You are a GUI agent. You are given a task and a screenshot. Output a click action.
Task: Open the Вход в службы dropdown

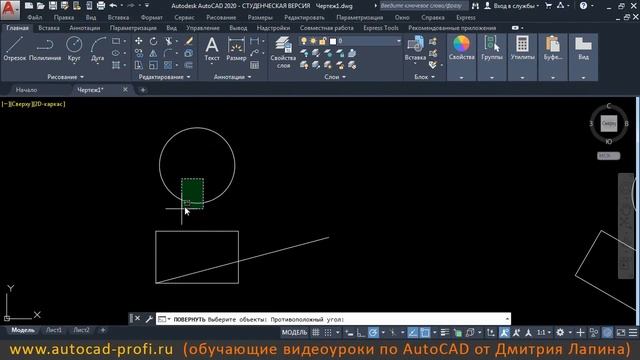(512, 6)
